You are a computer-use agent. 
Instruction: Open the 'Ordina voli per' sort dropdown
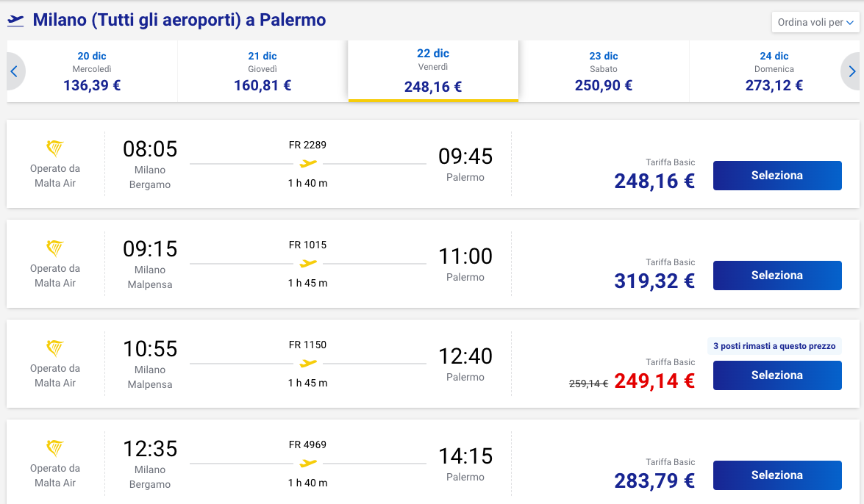click(x=815, y=23)
